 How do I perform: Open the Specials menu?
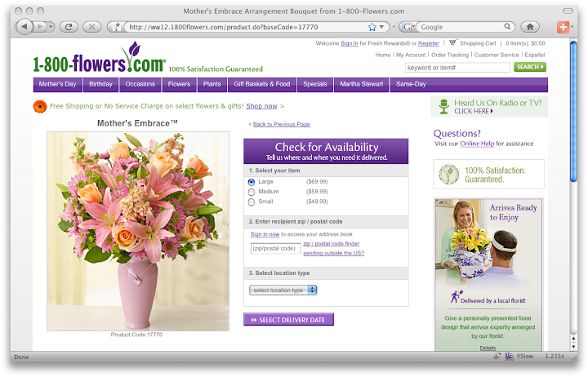pos(315,84)
